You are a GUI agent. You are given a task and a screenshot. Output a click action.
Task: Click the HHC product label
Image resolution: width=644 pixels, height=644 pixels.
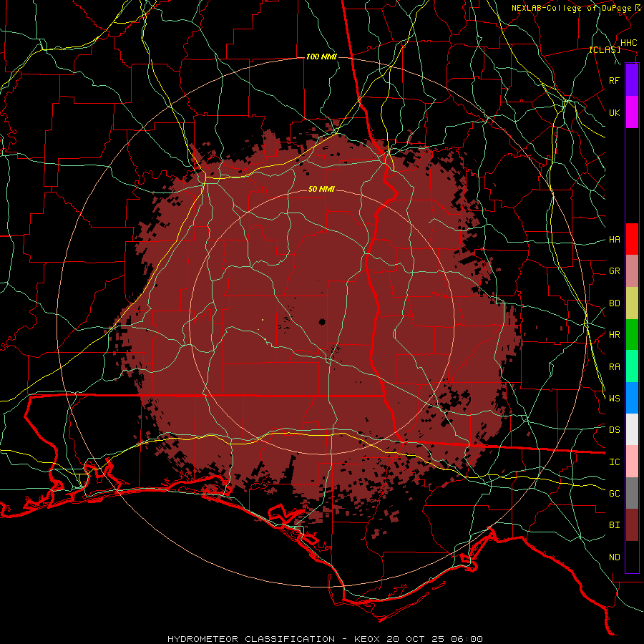click(629, 43)
